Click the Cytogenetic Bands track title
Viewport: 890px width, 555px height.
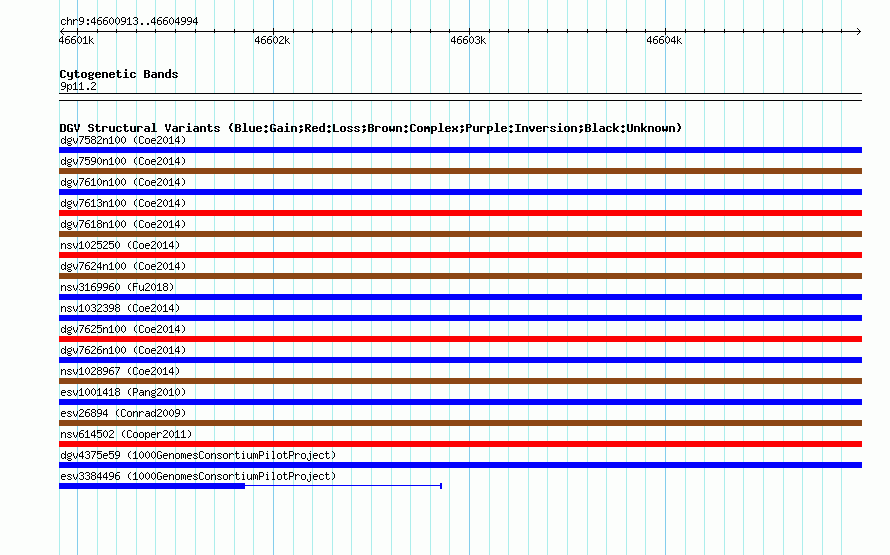119,74
